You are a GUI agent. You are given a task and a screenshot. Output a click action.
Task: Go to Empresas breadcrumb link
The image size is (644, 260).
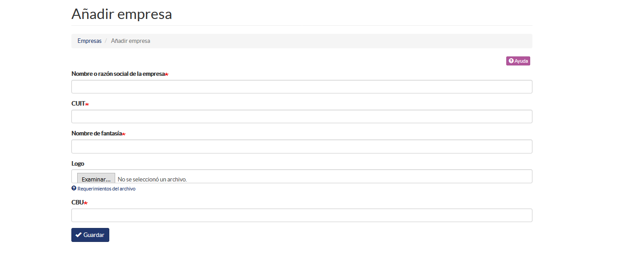(89, 41)
